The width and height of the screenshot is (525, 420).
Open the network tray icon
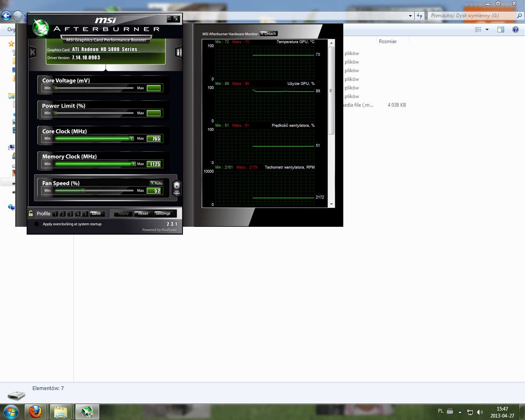(x=470, y=412)
